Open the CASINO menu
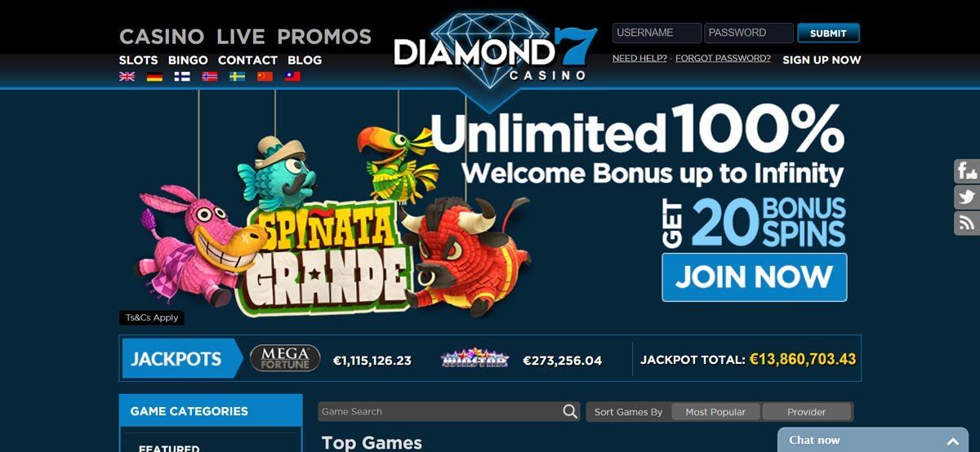 [162, 37]
